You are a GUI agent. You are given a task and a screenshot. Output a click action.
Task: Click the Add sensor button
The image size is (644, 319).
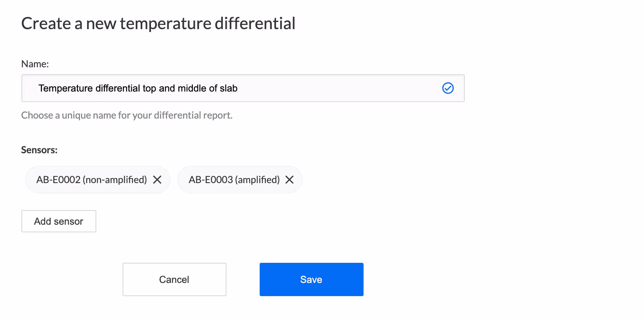pyautogui.click(x=59, y=221)
